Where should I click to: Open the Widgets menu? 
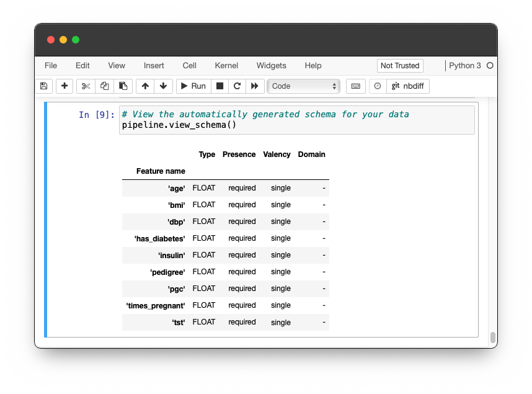(272, 66)
